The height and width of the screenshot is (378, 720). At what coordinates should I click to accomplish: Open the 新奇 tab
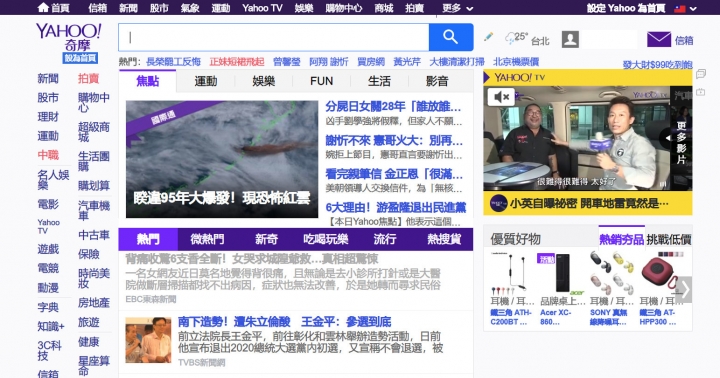click(266, 239)
